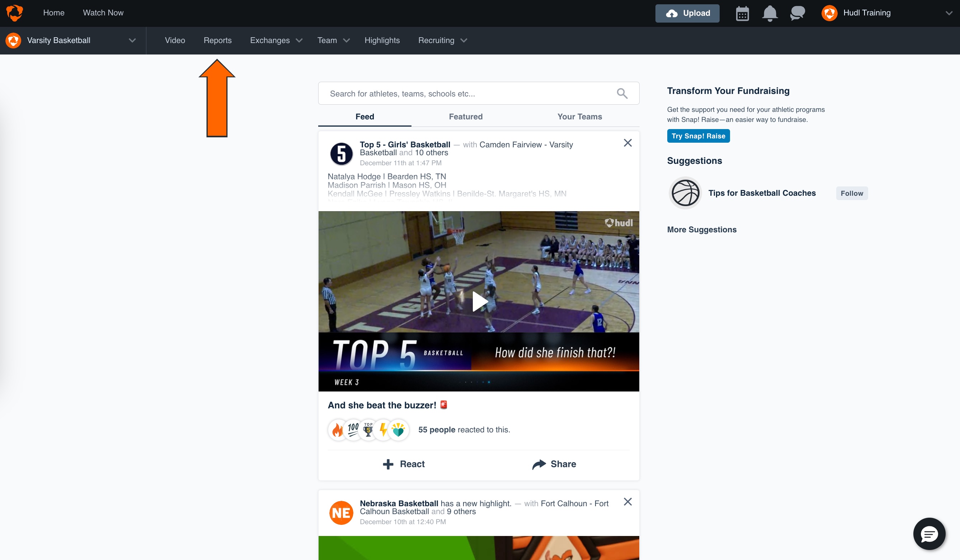Click the lightning bolt reaction
The height and width of the screenshot is (560, 960).
(383, 430)
